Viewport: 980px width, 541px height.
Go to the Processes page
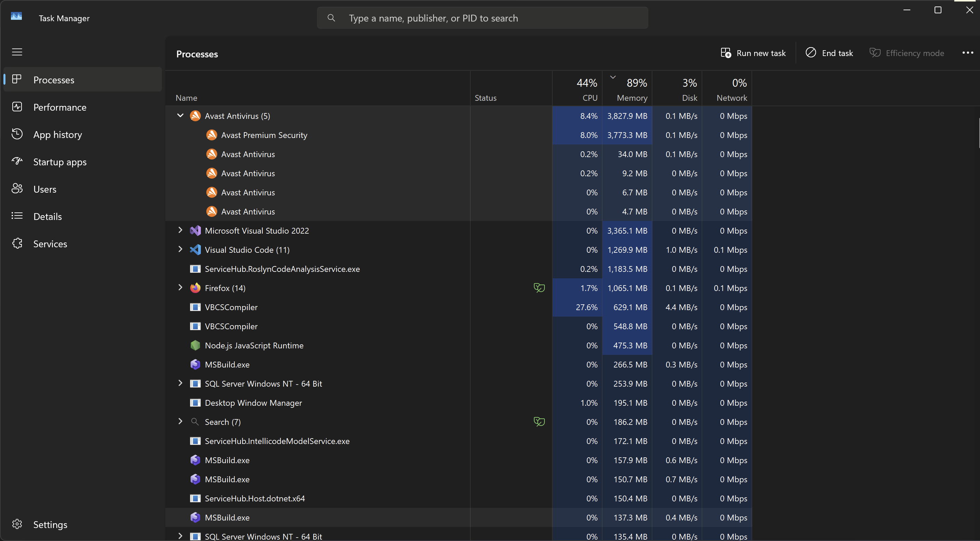[x=83, y=80]
